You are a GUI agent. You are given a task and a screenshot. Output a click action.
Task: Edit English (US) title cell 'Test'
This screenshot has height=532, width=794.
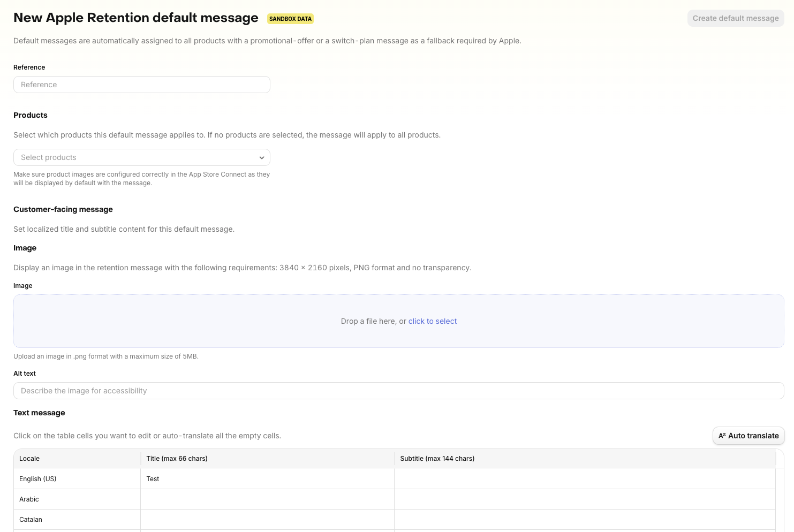[267, 479]
